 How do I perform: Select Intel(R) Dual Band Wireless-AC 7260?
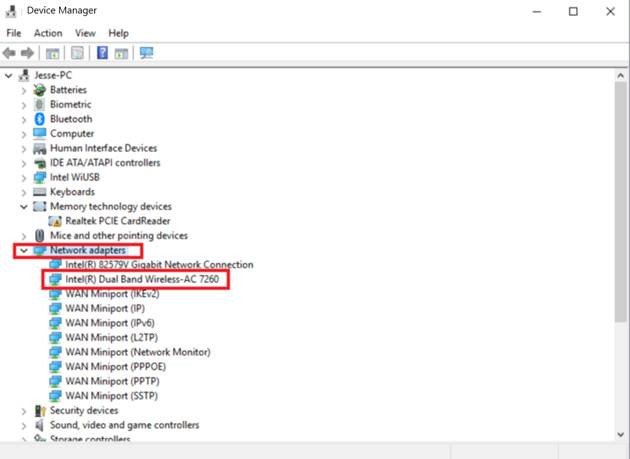142,279
